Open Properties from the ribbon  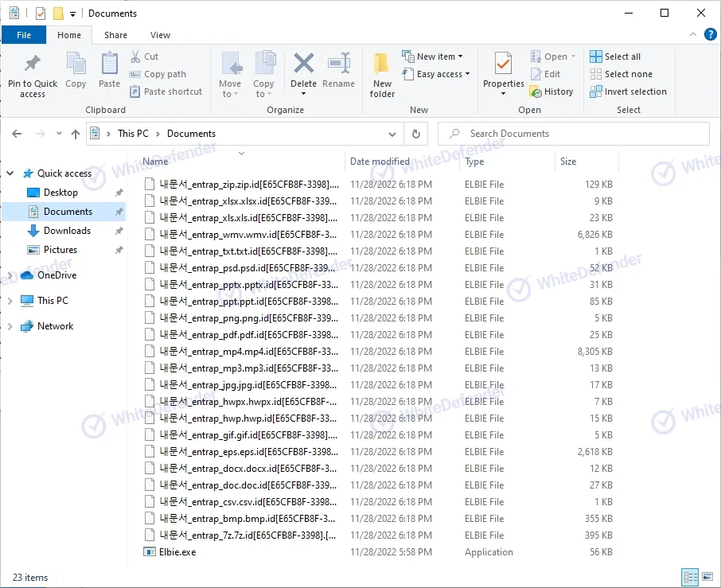pos(503,65)
